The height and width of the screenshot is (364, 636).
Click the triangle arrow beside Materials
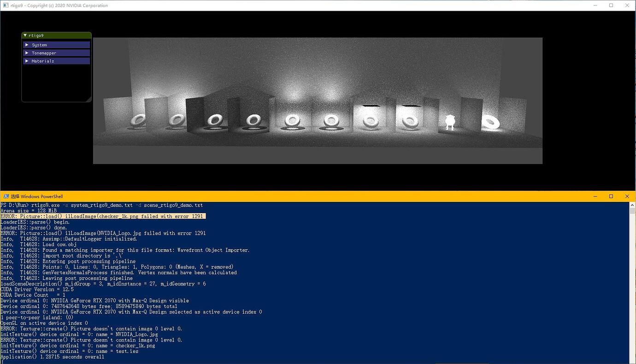point(27,60)
